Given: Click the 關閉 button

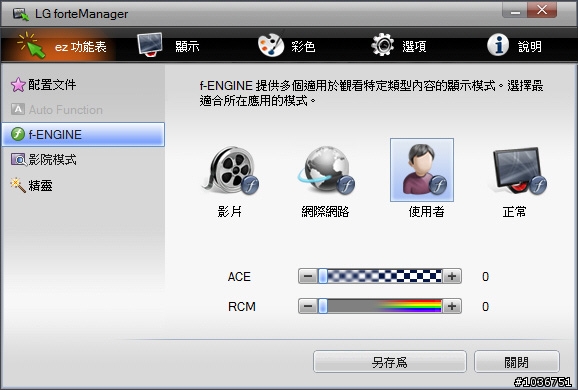Looking at the screenshot, I should tap(516, 362).
